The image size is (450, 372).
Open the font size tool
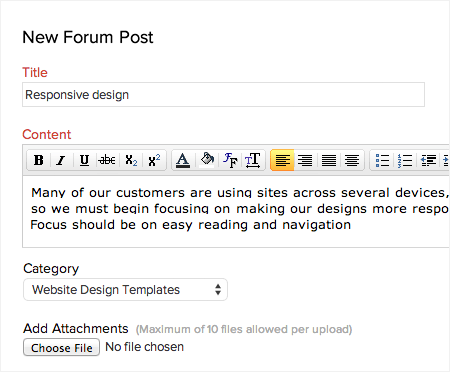coord(253,160)
